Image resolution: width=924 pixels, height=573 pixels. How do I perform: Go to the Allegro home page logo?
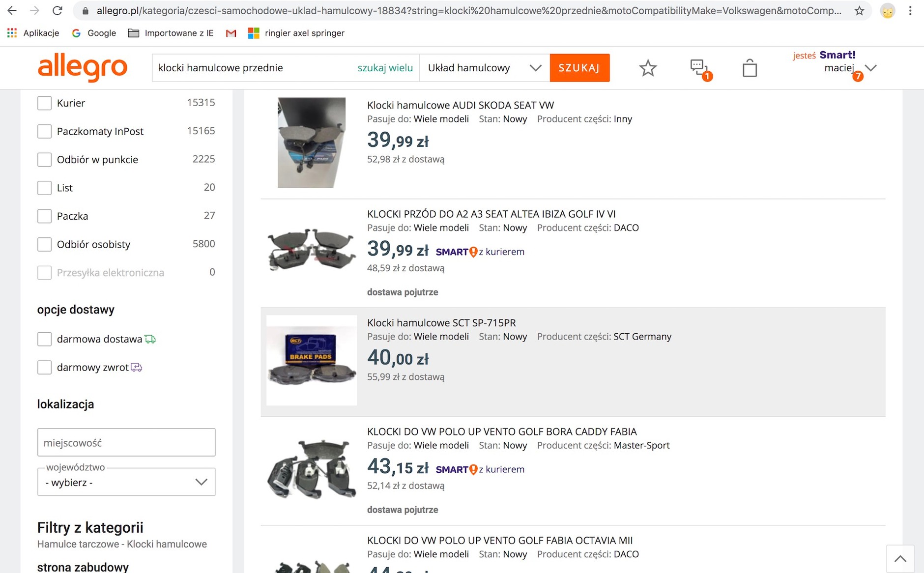[x=83, y=68]
